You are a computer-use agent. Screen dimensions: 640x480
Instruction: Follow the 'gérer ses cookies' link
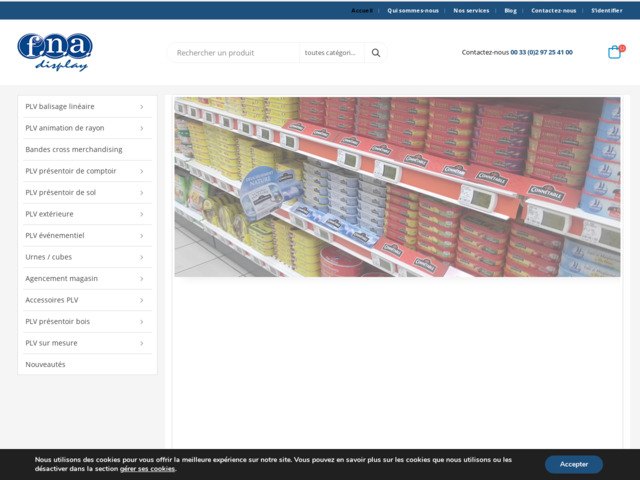pos(147,469)
